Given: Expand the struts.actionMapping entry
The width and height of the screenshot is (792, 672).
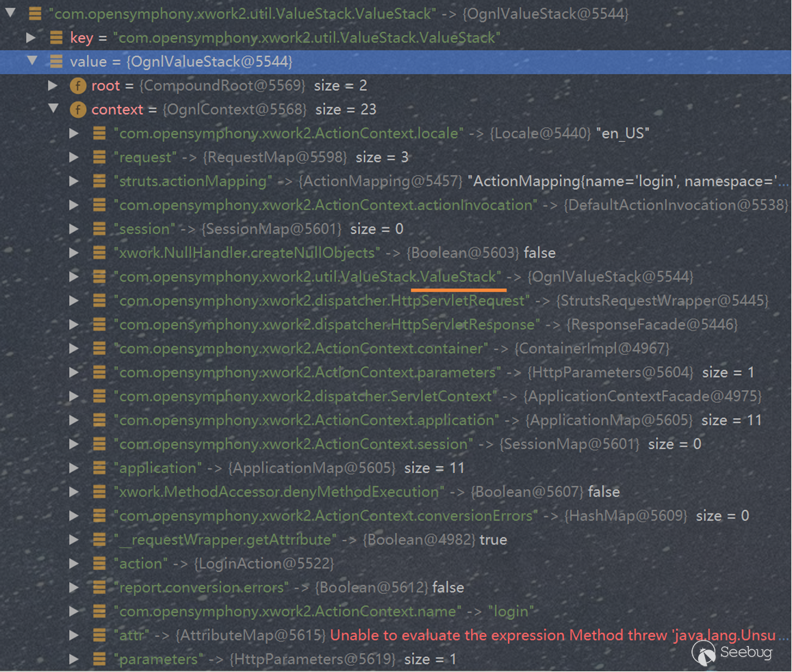Looking at the screenshot, I should click(74, 181).
